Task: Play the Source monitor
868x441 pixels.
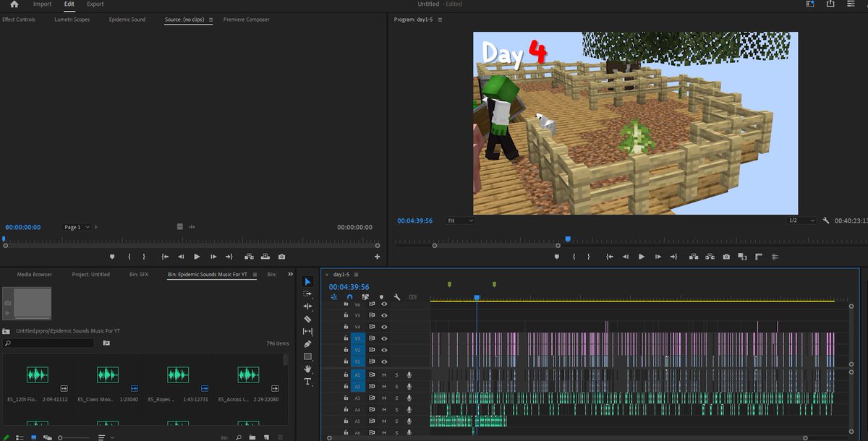Action: point(197,257)
